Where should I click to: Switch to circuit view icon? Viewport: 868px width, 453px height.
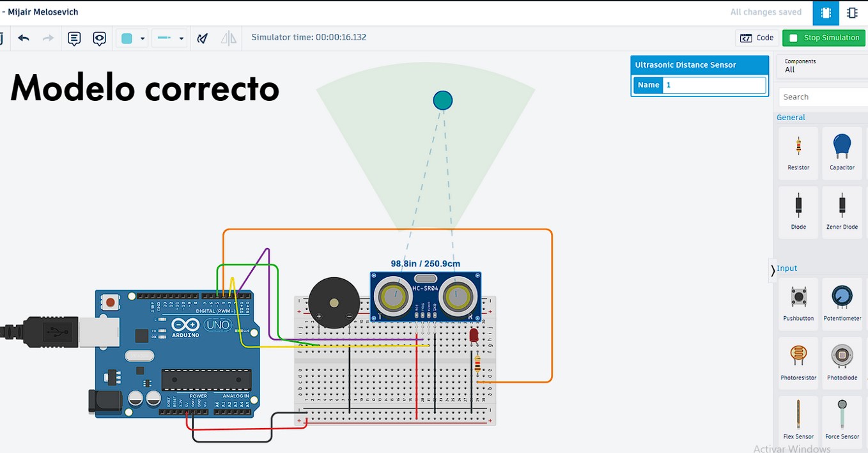(826, 13)
